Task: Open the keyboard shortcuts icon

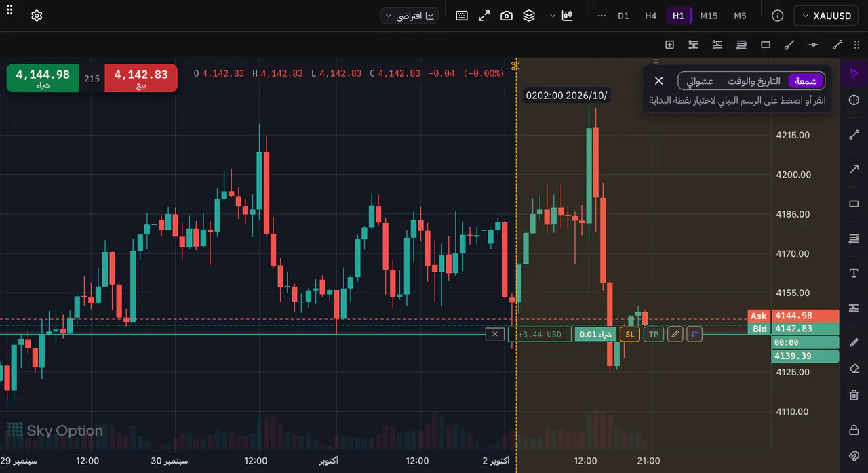Action: click(x=462, y=16)
